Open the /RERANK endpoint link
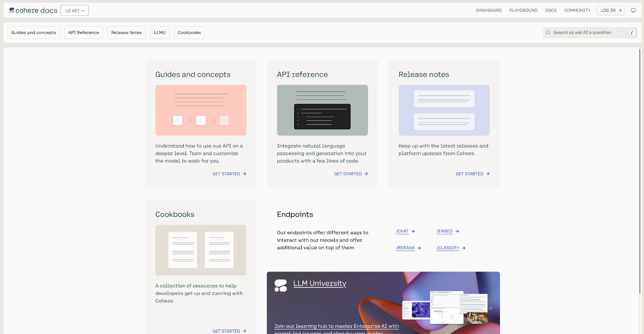This screenshot has height=334, width=644. [408, 248]
